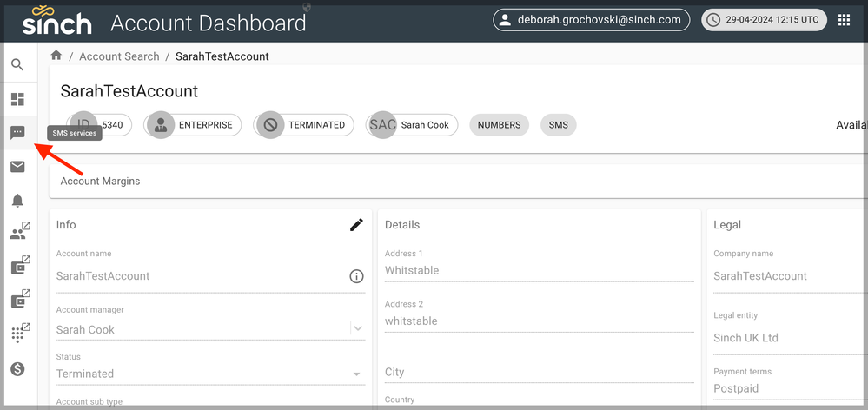Open the search icon in sidebar
The height and width of the screenshot is (410, 868).
17,65
